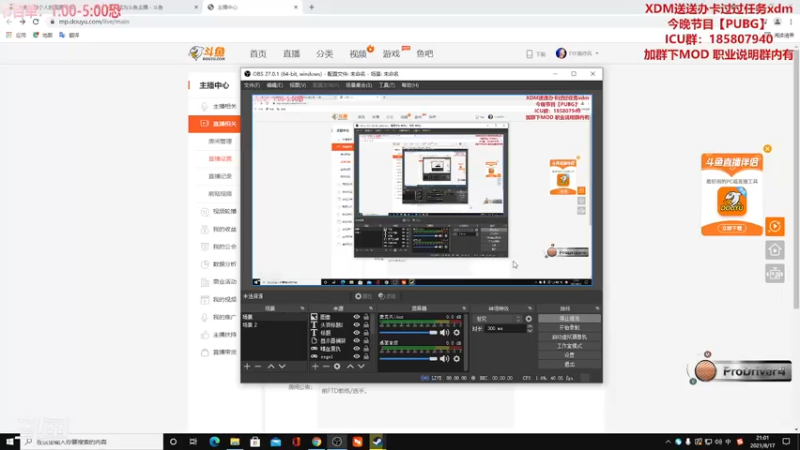Open the OBS Settings button
Screen dimensions: 800x450
pyautogui.click(x=569, y=355)
